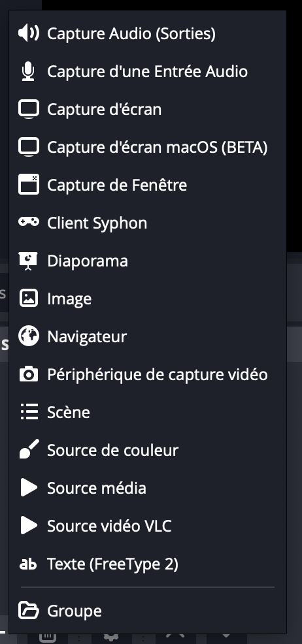
Task: Click the paintbrush icon for Source de couleur
Action: point(29,449)
